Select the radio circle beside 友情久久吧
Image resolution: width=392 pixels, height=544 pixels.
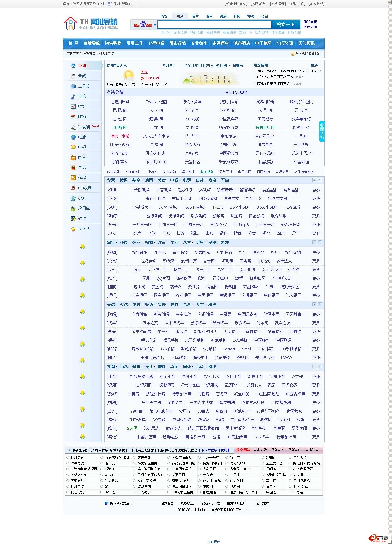tap(68, 475)
